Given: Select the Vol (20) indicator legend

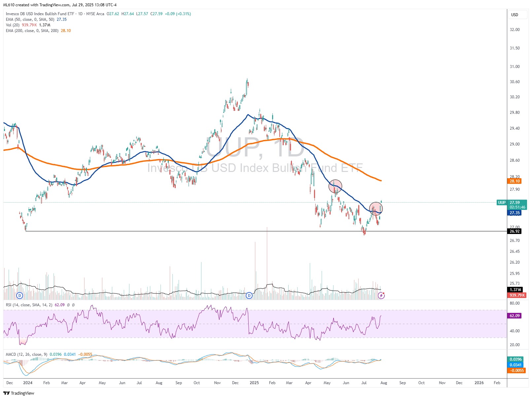Looking at the screenshot, I should click(13, 25).
